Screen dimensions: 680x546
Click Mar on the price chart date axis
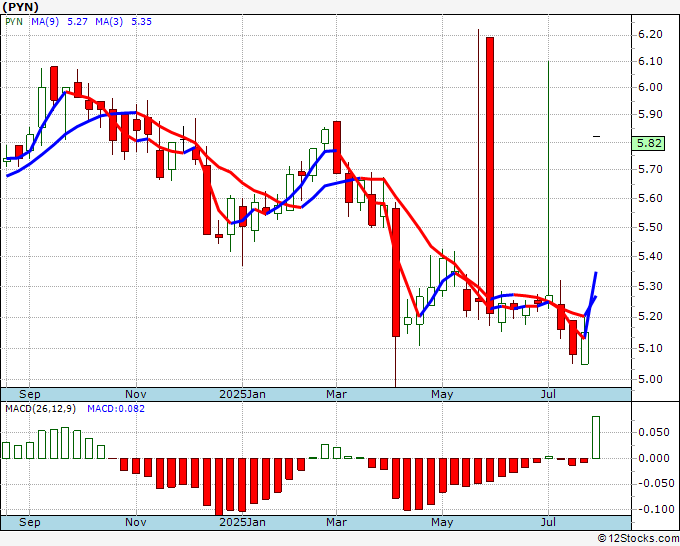[x=336, y=394]
